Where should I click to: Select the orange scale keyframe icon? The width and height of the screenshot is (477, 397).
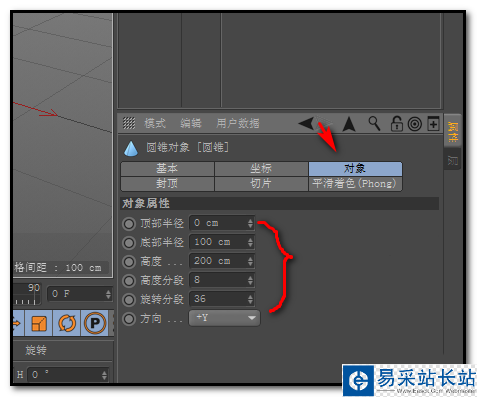(x=39, y=323)
